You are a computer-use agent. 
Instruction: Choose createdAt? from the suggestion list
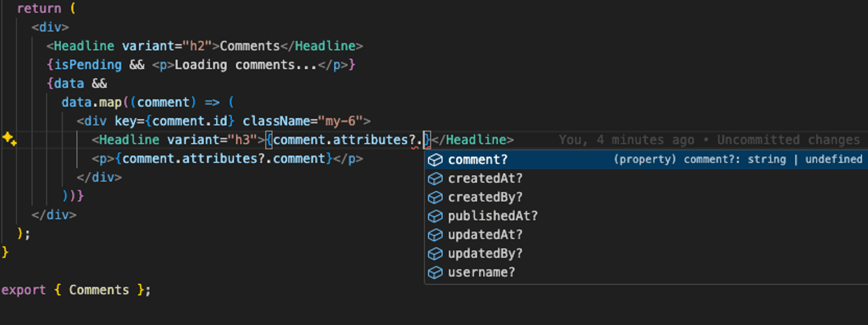tap(646, 178)
